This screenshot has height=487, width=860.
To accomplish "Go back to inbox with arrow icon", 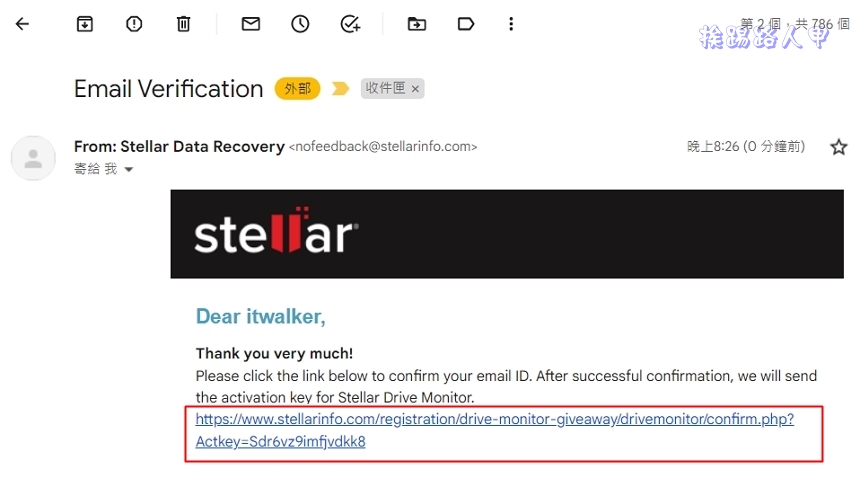I will (22, 24).
